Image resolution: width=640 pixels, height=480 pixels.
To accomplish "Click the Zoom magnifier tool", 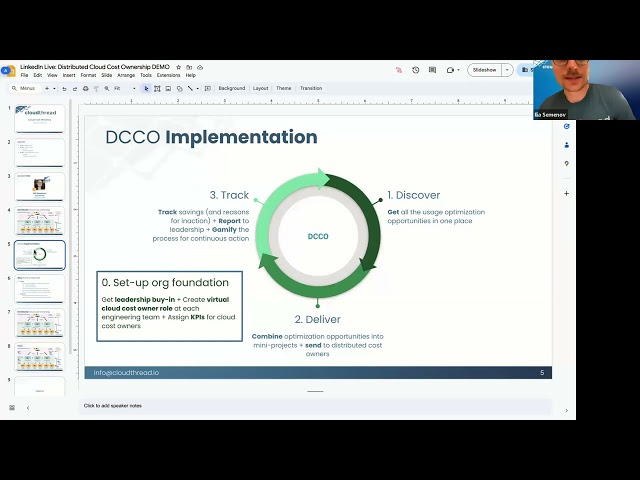I will pyautogui.click(x=107, y=88).
